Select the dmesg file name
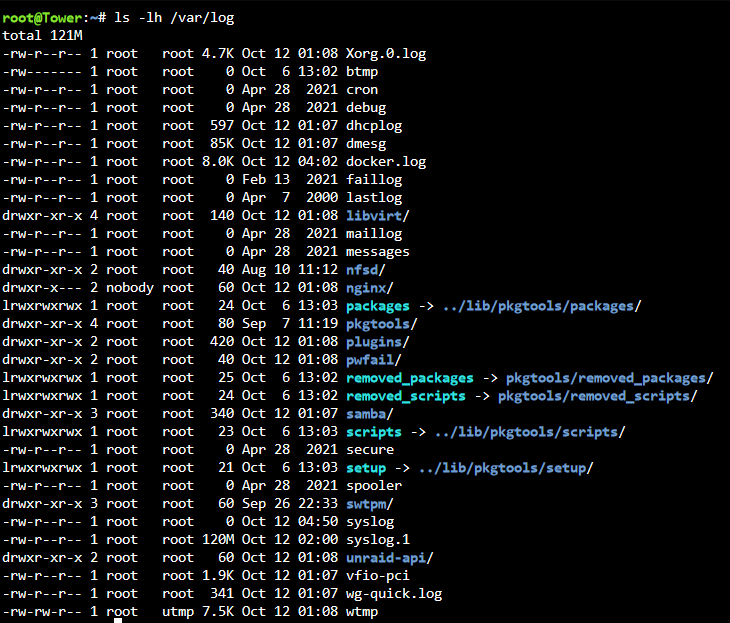 (365, 144)
